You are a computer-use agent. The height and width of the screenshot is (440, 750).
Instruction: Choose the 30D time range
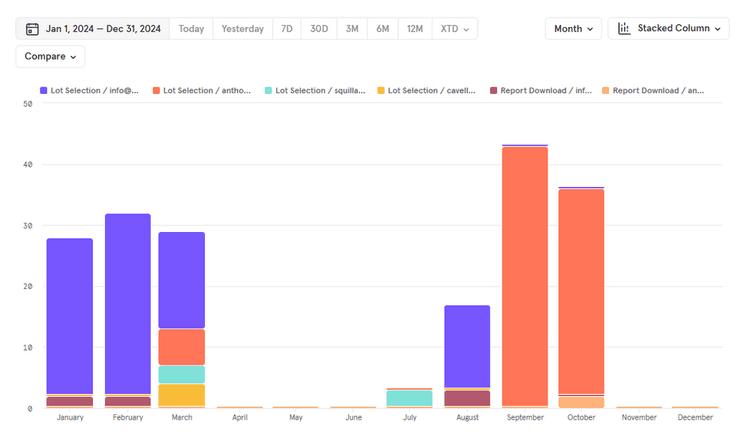tap(319, 29)
